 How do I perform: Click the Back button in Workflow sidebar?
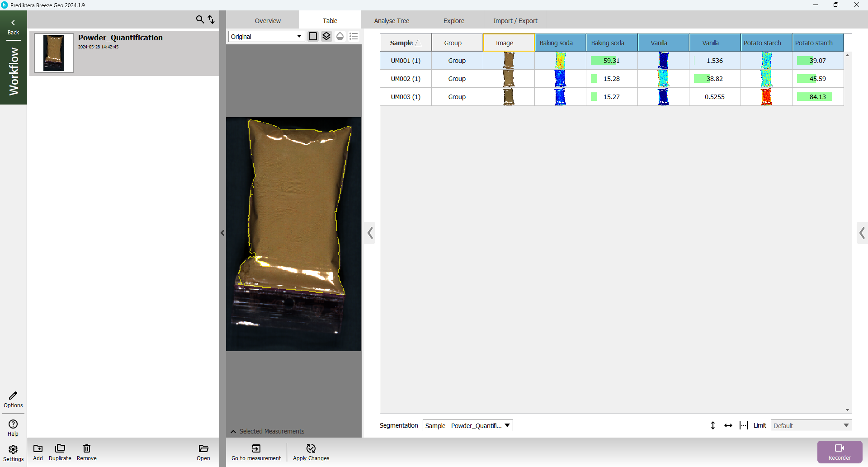(13, 27)
